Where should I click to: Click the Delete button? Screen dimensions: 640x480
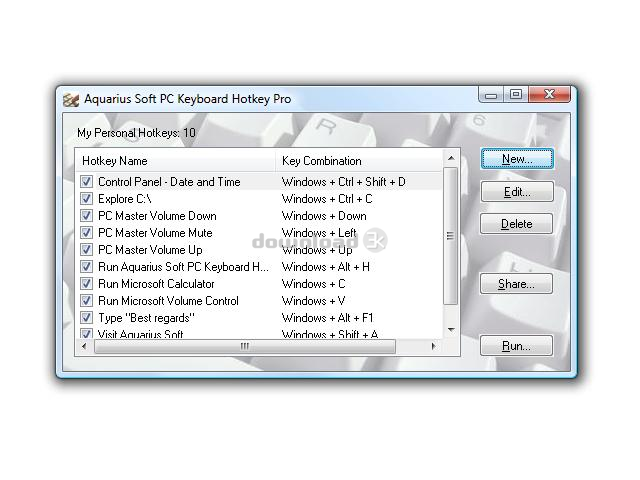(x=517, y=224)
